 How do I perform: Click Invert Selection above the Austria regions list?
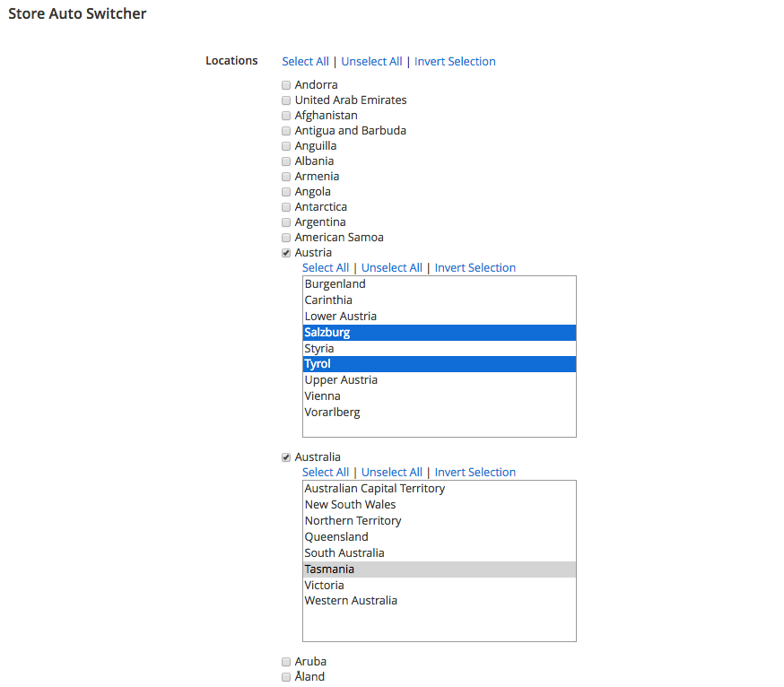tap(475, 268)
